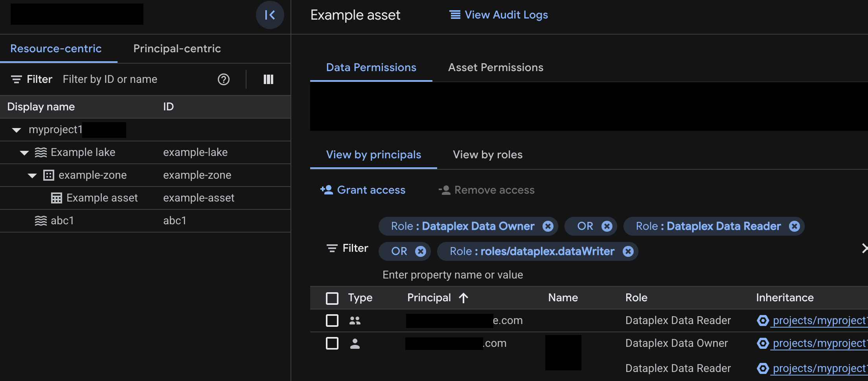Check the Dataplex Data Owner principal row
Viewport: 868px width, 381px height.
332,343
